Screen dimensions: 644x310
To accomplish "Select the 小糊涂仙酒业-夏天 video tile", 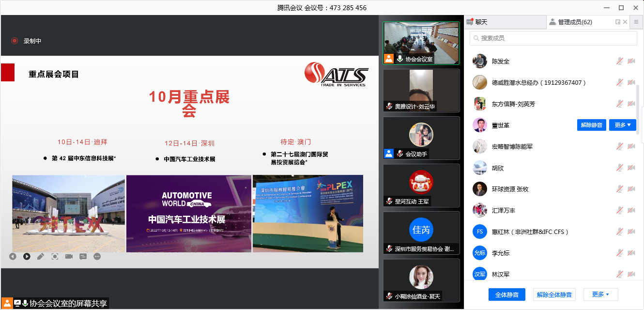I will click(421, 280).
